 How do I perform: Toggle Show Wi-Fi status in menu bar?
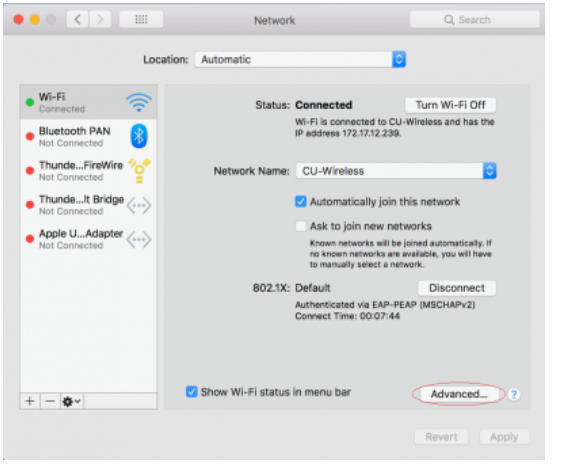(192, 392)
